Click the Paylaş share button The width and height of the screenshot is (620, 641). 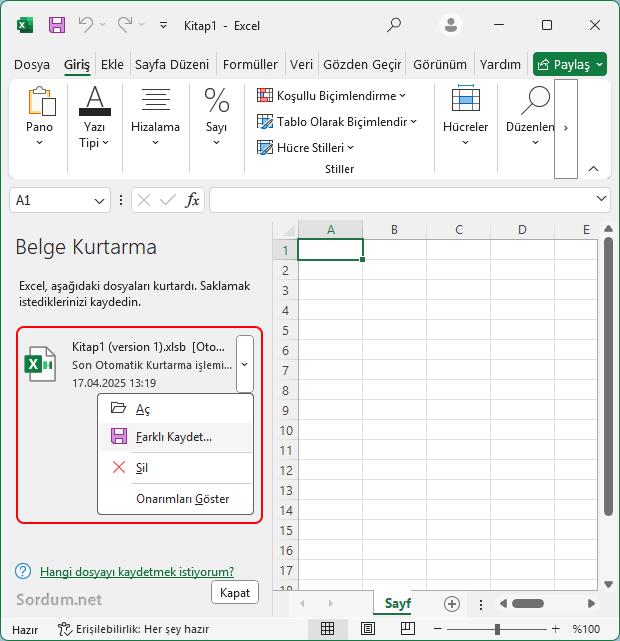570,64
